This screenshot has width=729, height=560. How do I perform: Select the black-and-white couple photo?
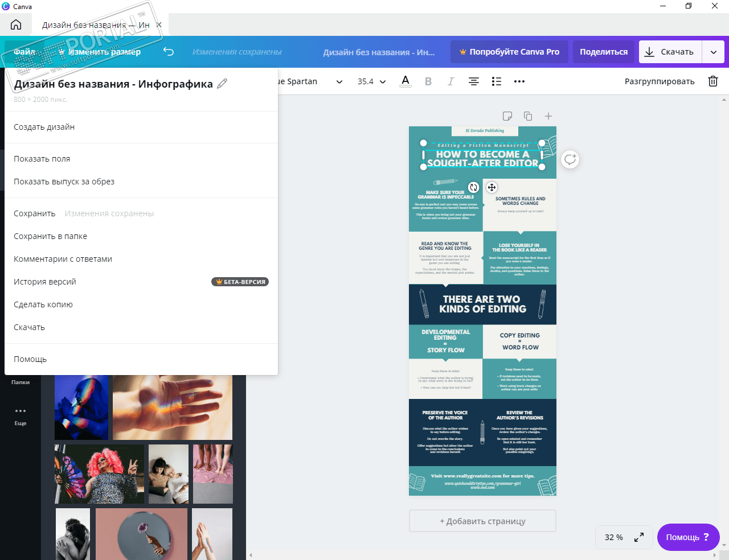(73, 534)
